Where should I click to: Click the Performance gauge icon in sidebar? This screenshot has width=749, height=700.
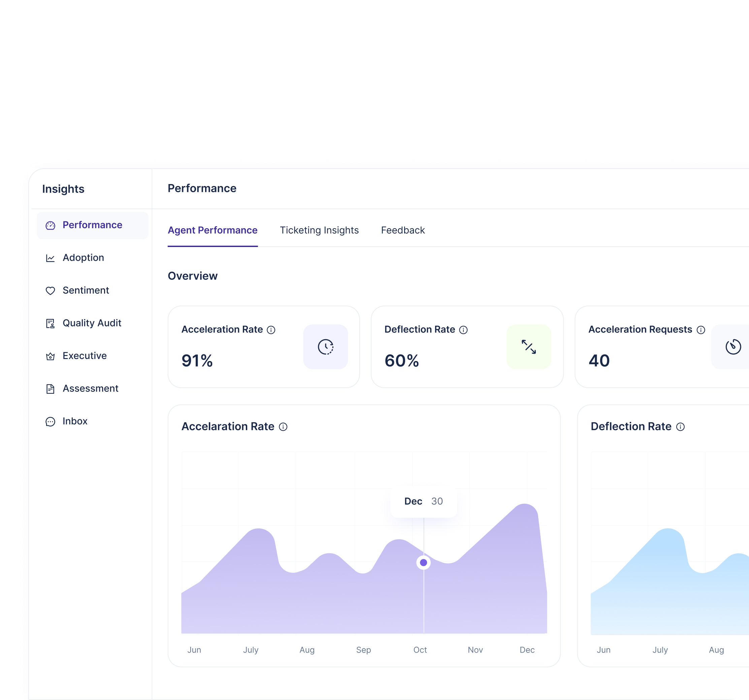tap(50, 225)
